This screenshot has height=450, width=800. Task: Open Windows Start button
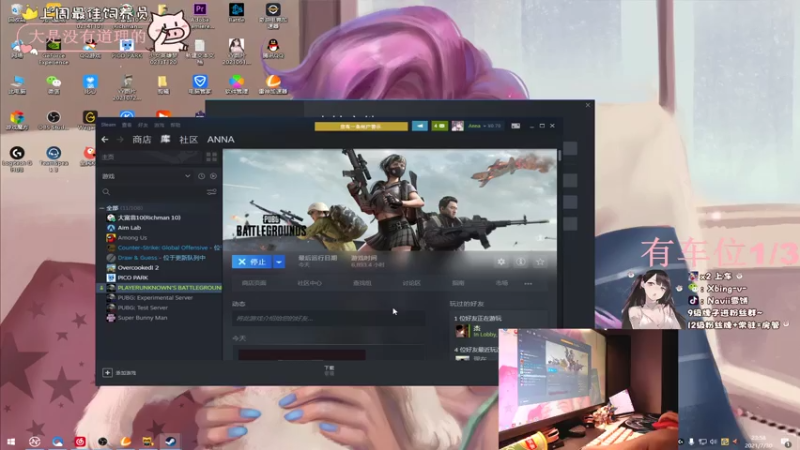11,441
